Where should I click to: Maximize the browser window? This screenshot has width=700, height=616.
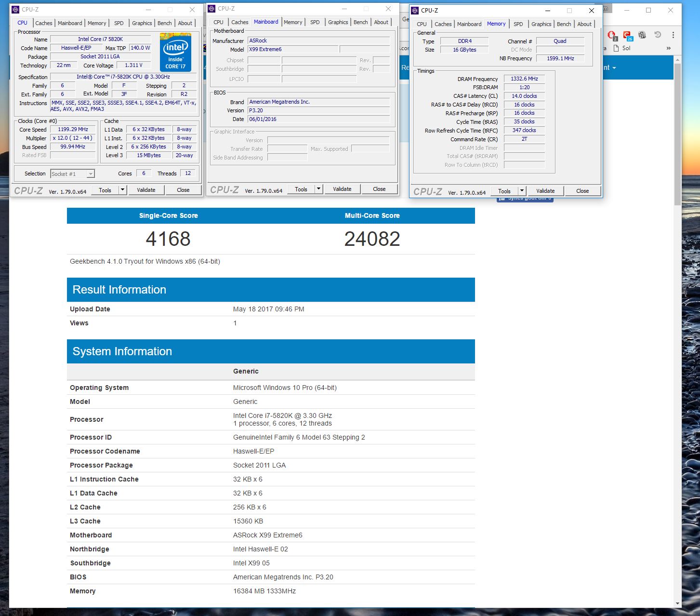point(648,10)
